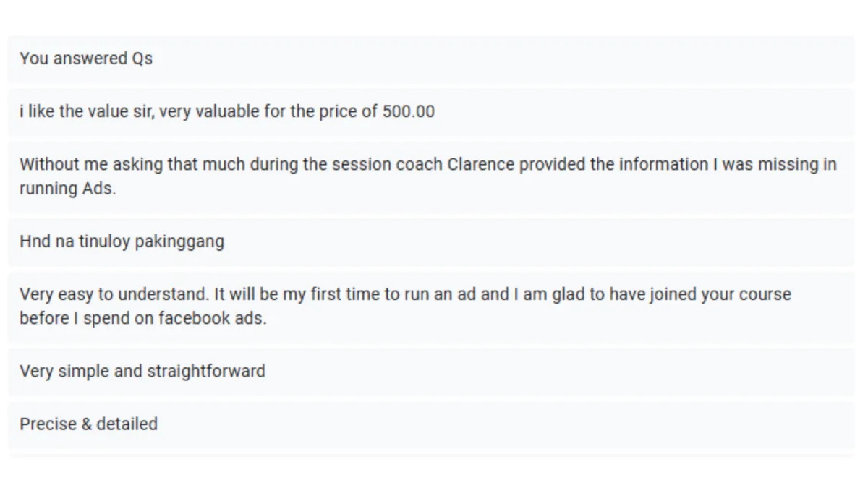This screenshot has width=868, height=488.
Task: Click the word 'Qs' in first response
Action: click(142, 59)
